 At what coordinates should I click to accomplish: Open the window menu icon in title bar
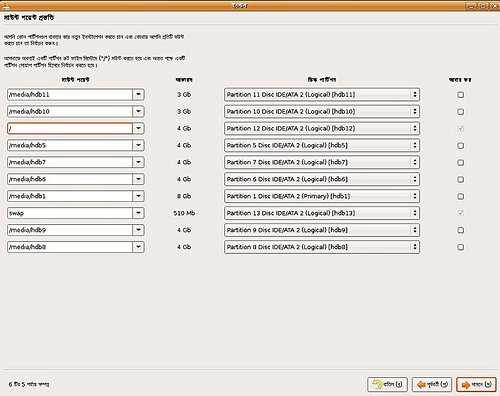coord(6,6)
